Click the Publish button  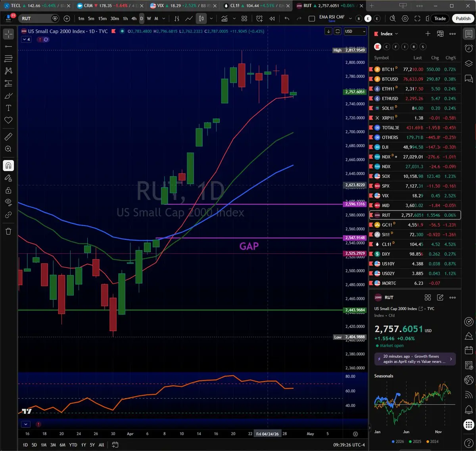(463, 18)
